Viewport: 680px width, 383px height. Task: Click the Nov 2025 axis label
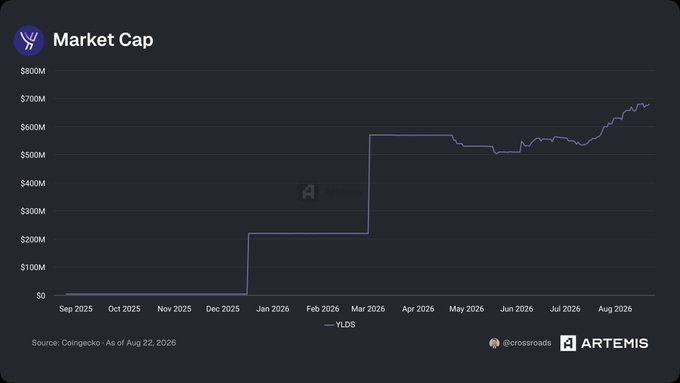click(x=174, y=309)
